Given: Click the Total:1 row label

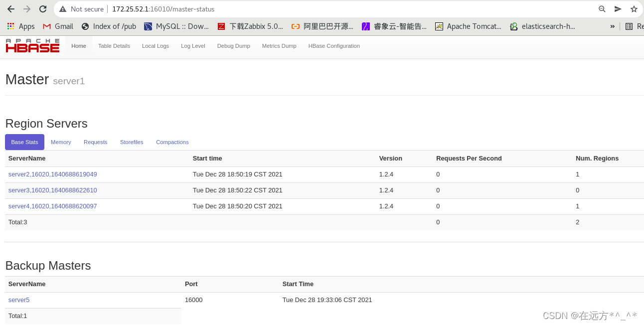Looking at the screenshot, I should [18, 316].
